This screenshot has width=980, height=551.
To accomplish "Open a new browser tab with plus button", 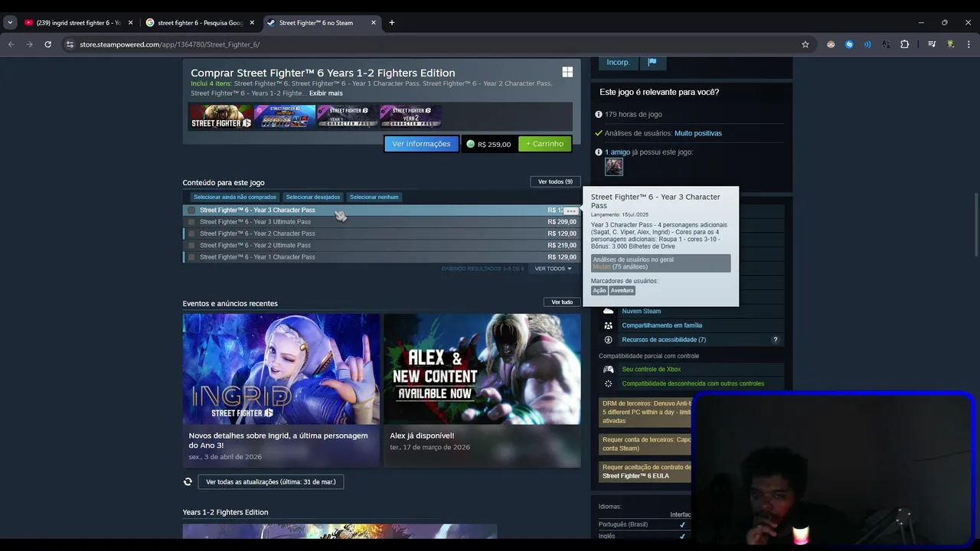I will point(392,23).
